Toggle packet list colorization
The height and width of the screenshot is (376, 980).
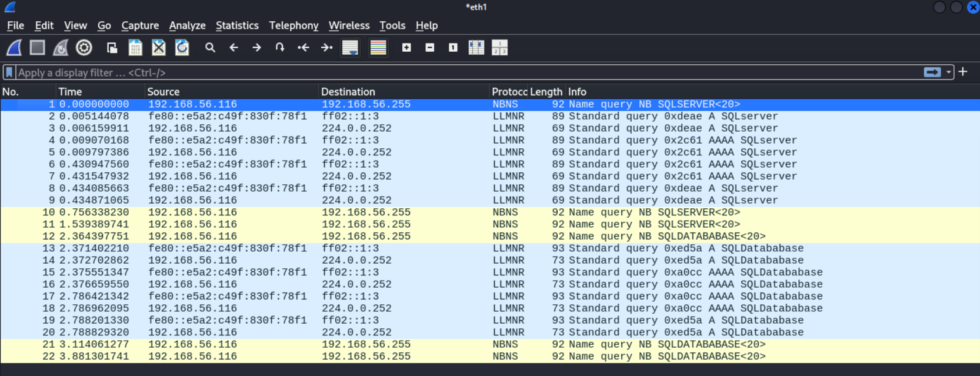tap(378, 48)
